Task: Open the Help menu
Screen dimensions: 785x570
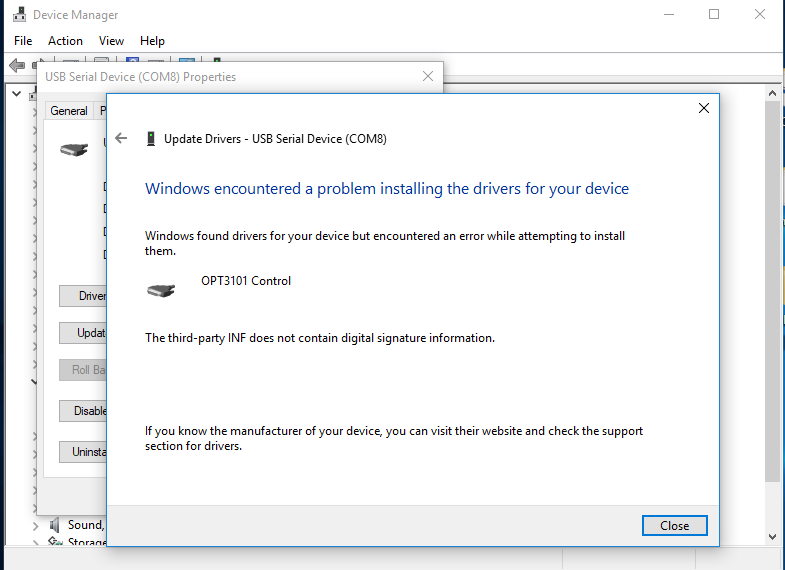Action: coord(152,41)
